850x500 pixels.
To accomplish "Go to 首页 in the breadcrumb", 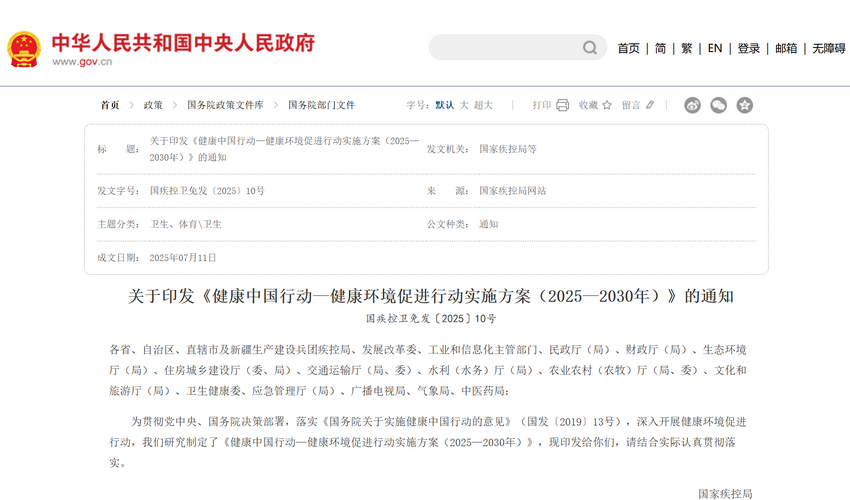I will click(110, 105).
